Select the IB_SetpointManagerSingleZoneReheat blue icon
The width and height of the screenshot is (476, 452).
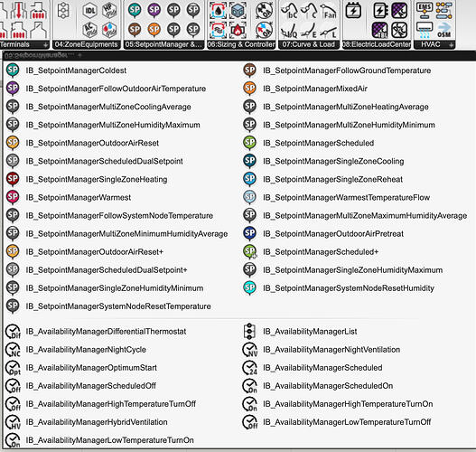250,179
